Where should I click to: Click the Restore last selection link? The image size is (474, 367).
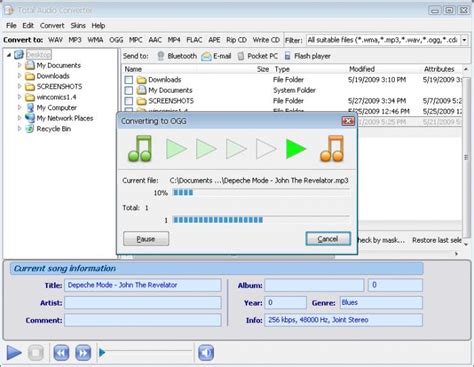coord(437,240)
